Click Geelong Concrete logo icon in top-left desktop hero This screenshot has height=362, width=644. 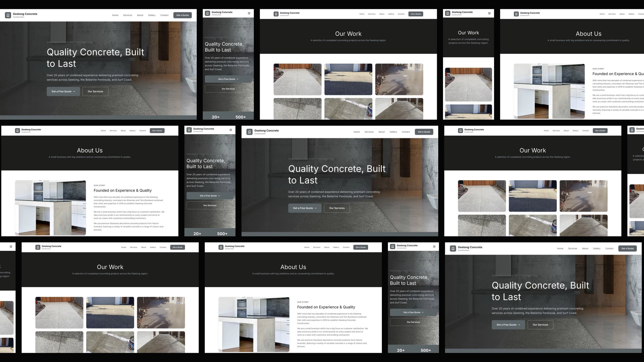(8, 15)
